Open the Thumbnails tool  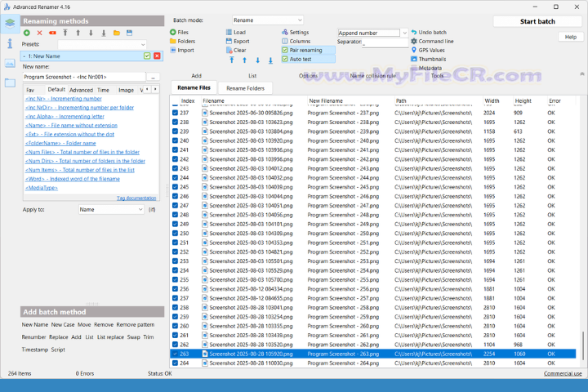coord(429,60)
